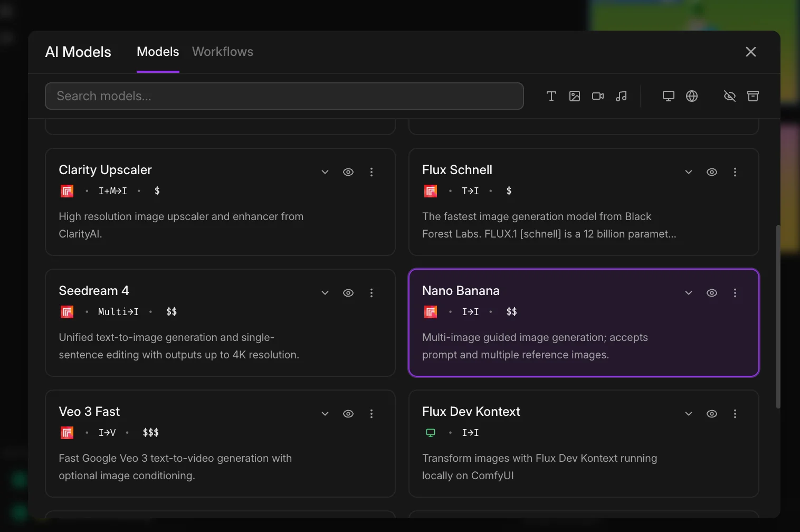Select the Models tab
The height and width of the screenshot is (532, 800).
click(158, 52)
